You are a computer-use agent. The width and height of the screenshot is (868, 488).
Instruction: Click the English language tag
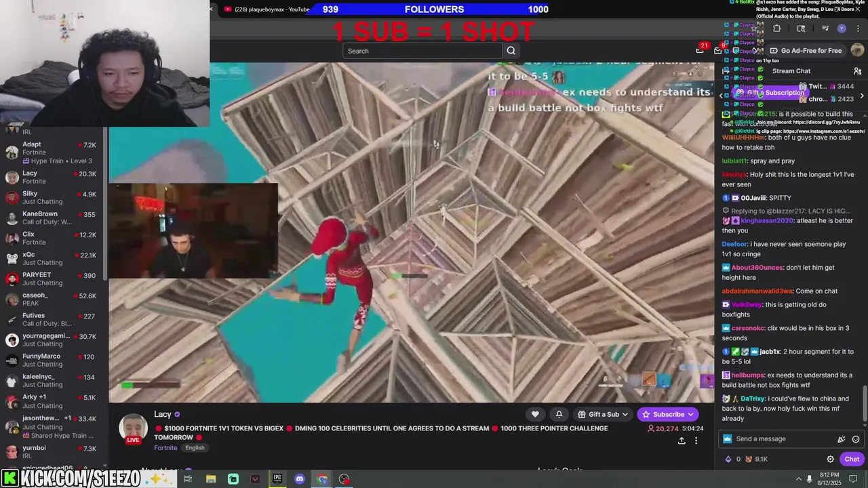click(195, 447)
